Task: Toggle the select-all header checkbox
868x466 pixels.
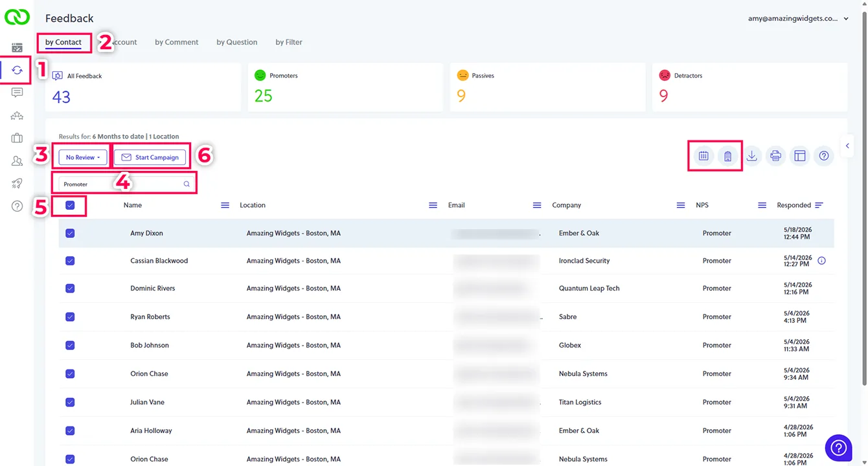Action: (x=70, y=205)
